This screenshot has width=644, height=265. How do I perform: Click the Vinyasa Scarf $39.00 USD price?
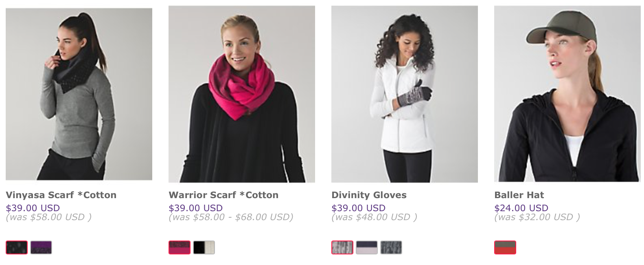point(33,208)
